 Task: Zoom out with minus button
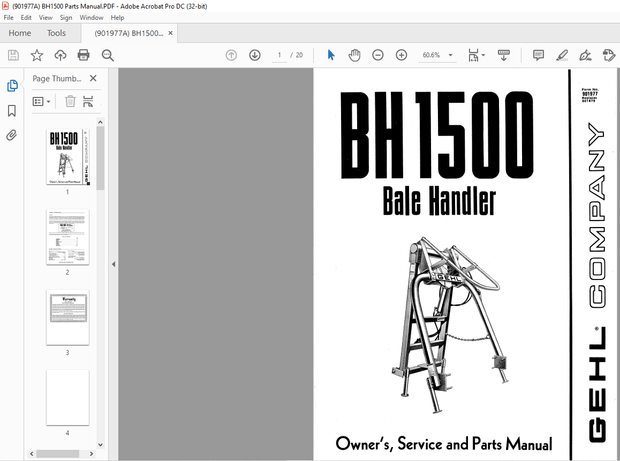378,55
